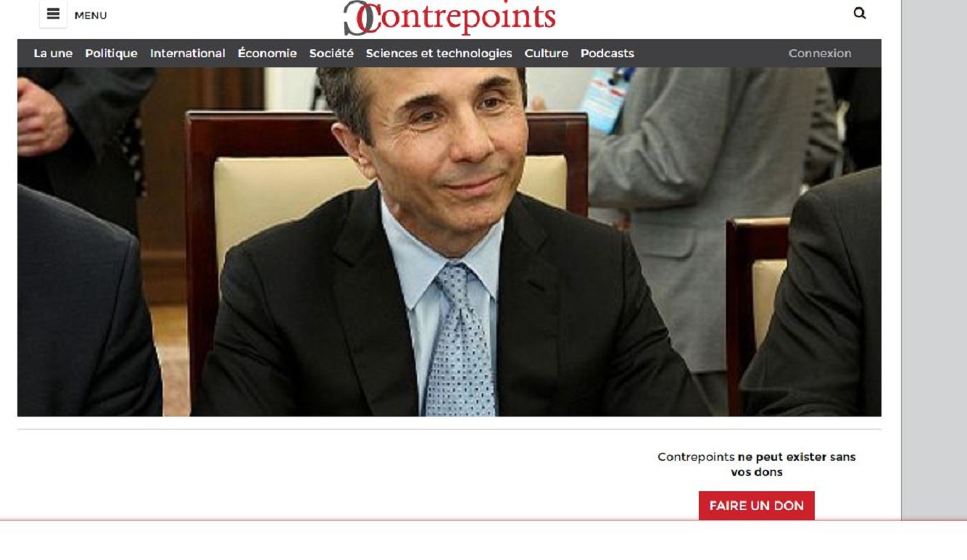Viewport: 967px width, 560px height.
Task: Select the MENU label beside the hamburger
Action: (91, 15)
